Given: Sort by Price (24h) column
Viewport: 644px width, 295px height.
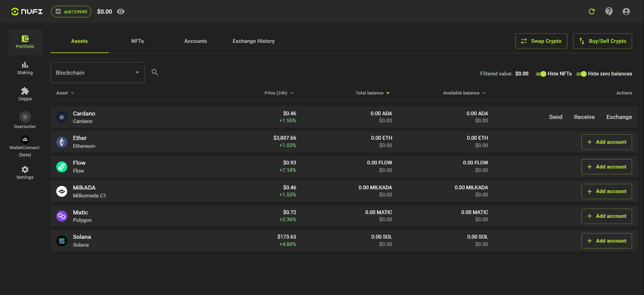Looking at the screenshot, I should coord(279,93).
